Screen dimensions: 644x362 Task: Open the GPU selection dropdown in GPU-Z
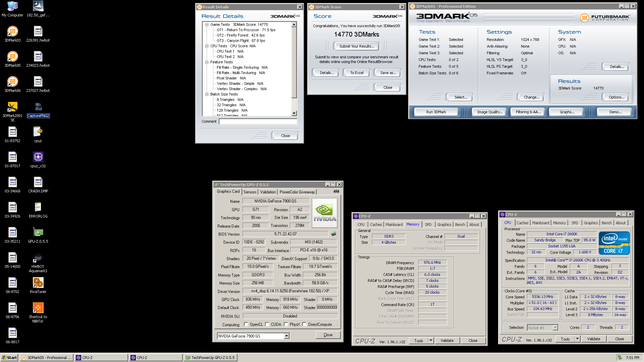click(286, 336)
